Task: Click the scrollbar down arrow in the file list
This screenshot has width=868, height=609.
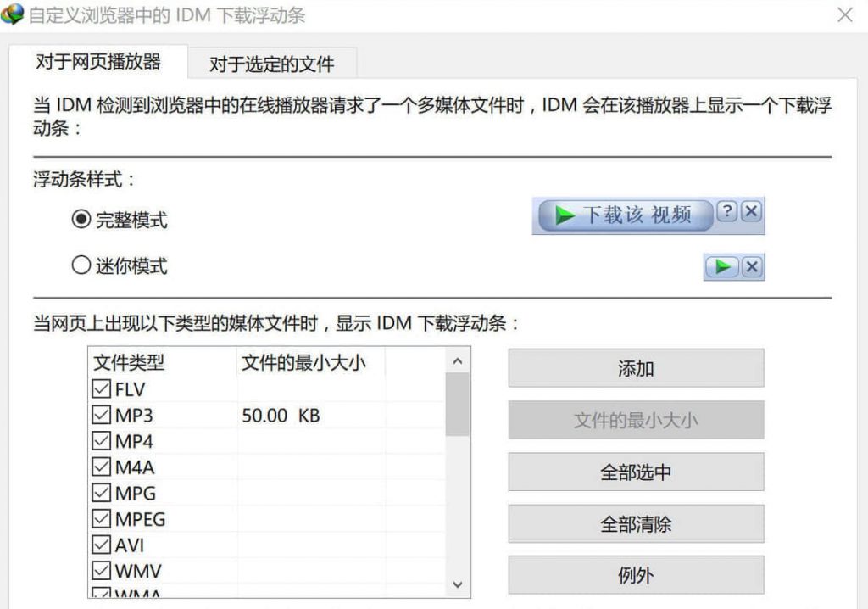Action: click(457, 584)
